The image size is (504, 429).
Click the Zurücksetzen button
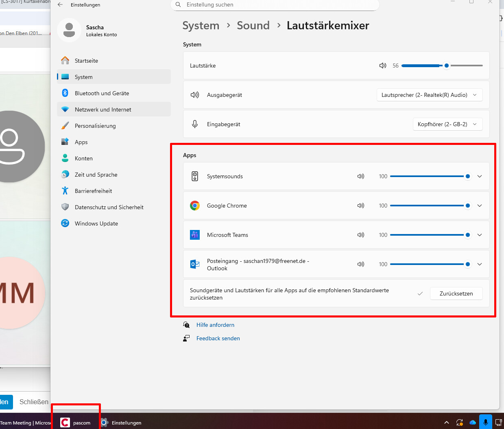point(456,293)
